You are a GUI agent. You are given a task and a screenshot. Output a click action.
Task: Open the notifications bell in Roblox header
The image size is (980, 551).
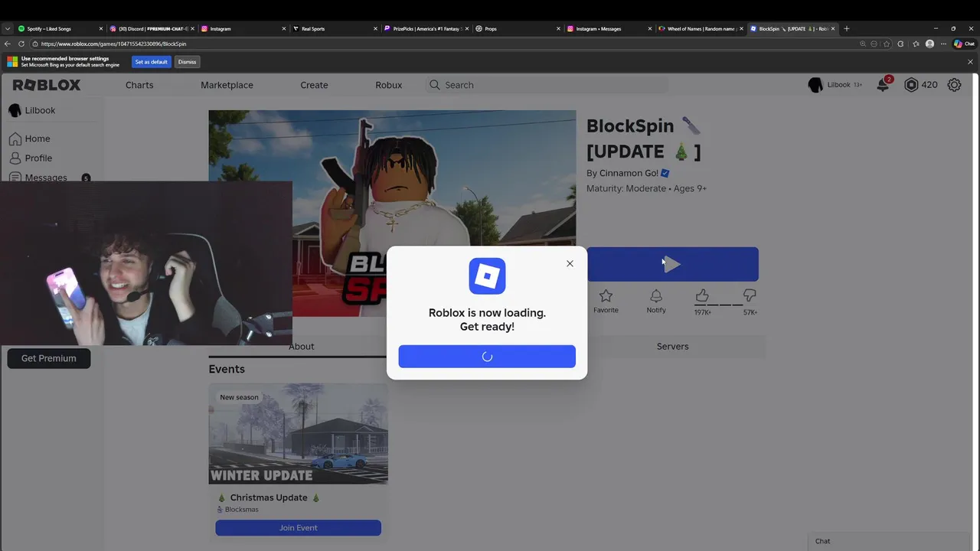click(x=883, y=85)
